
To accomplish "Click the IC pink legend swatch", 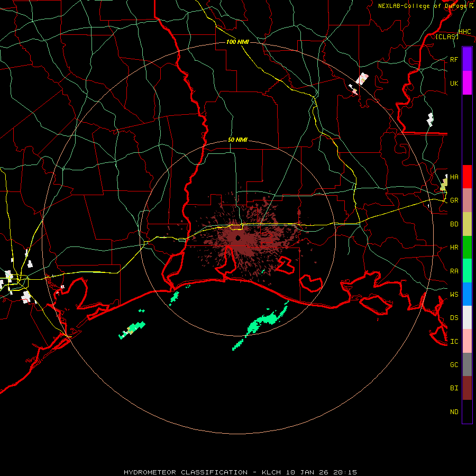I will 467,341.
